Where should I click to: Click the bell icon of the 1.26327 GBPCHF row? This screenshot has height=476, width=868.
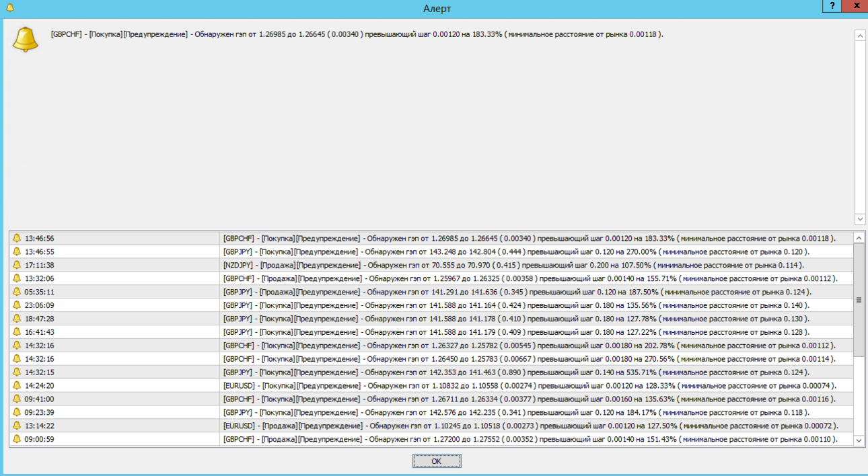point(17,346)
